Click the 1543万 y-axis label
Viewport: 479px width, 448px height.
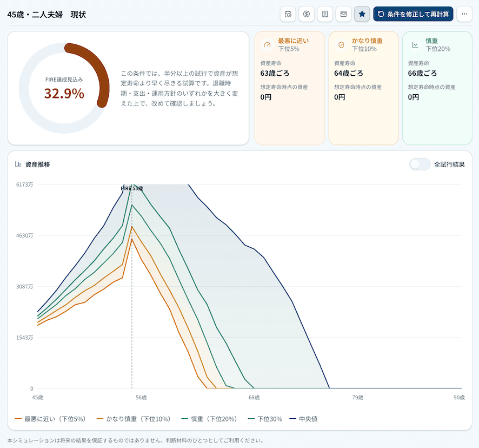pos(24,338)
